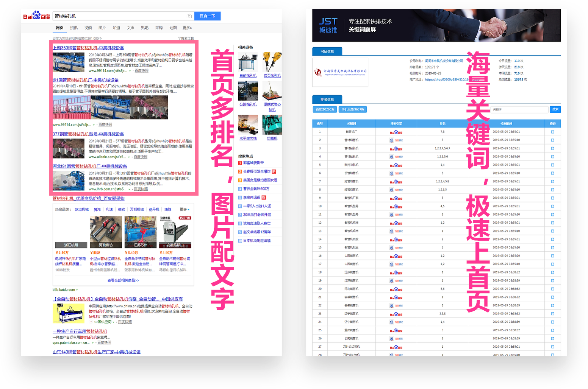Open view icon for ranking row 2

552,140
